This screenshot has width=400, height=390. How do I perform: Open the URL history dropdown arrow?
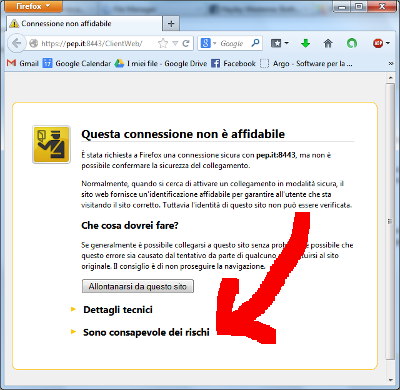tap(175, 43)
